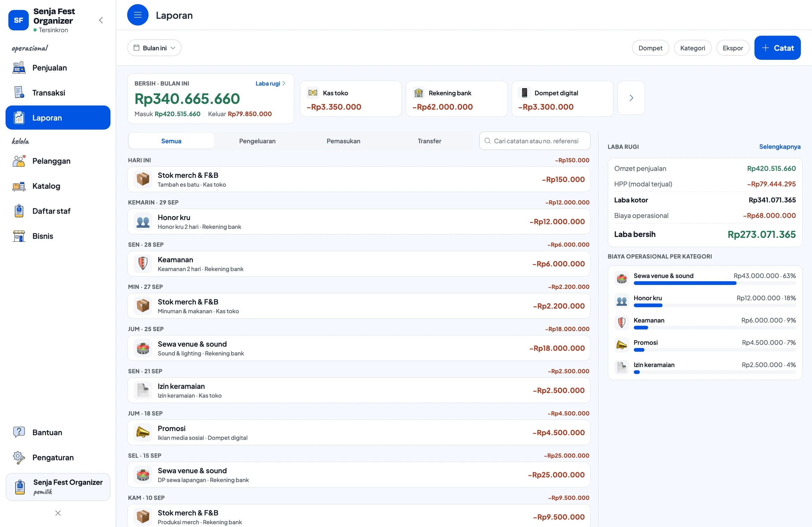The width and height of the screenshot is (812, 527).
Task: Switch to the Pemasukan tab
Action: [x=343, y=141]
